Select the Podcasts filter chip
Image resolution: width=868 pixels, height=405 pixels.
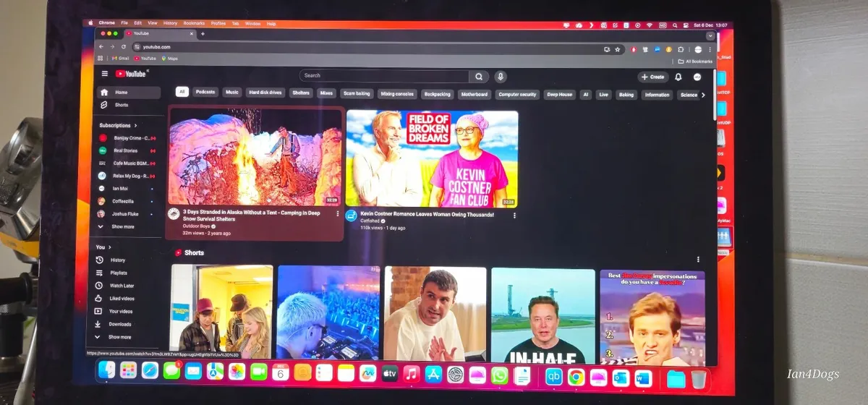pyautogui.click(x=205, y=93)
